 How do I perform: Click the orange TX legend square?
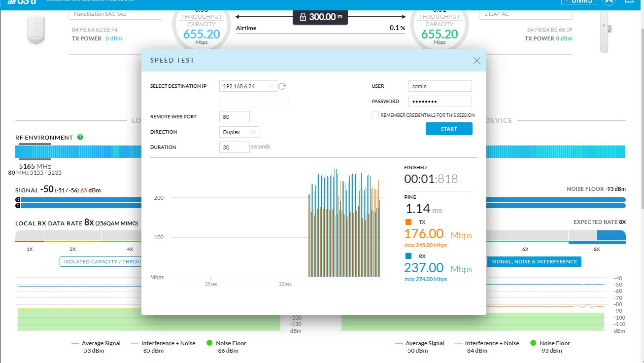point(408,222)
